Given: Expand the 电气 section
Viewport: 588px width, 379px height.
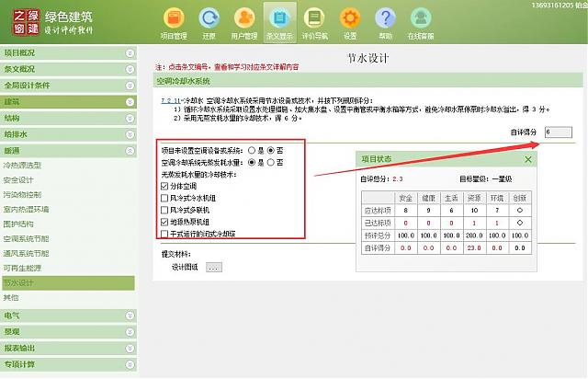Looking at the screenshot, I should coord(130,316).
